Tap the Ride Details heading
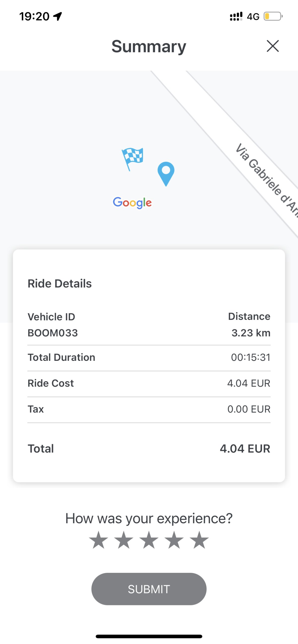 tap(60, 283)
